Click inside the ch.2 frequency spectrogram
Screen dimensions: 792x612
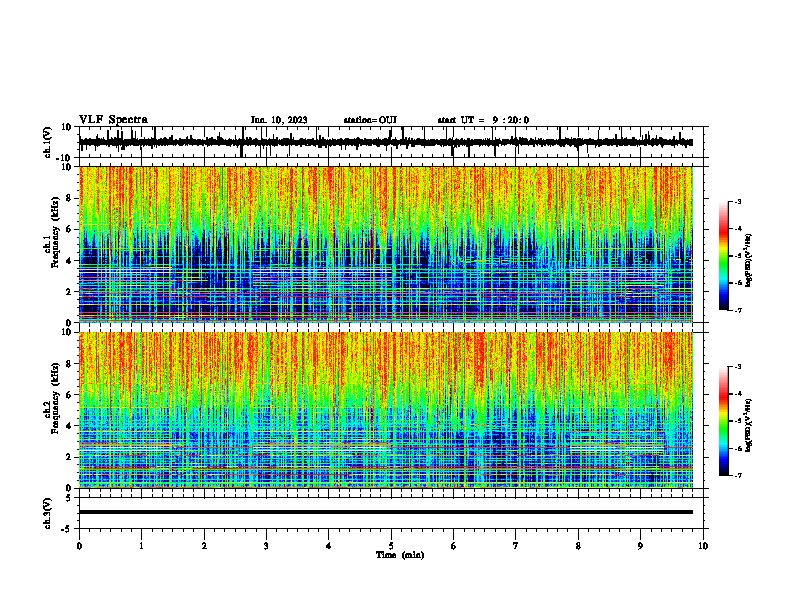[386, 410]
